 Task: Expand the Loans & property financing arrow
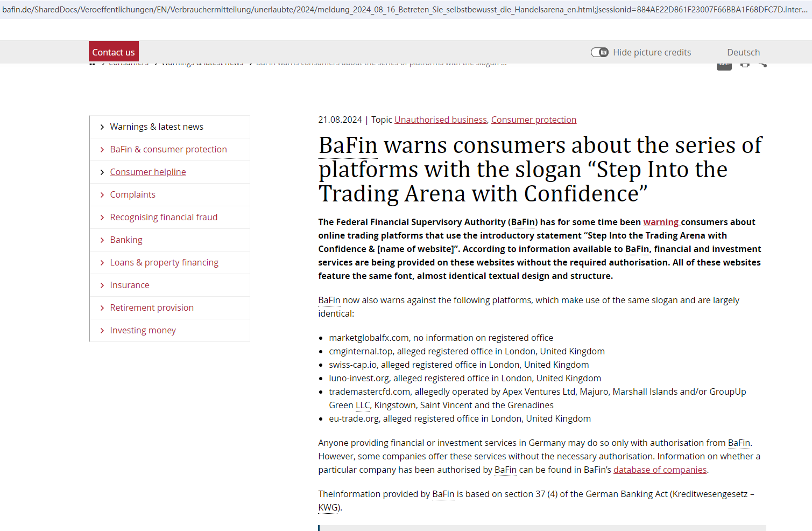(102, 263)
